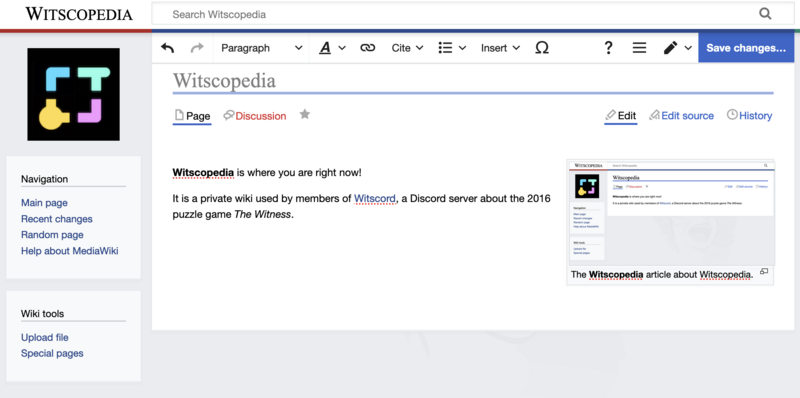
Task: Open special characters omega tool
Action: point(542,48)
